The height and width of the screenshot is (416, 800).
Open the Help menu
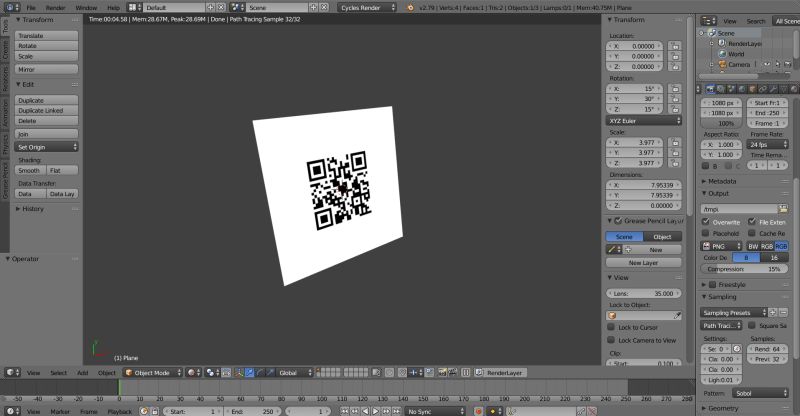click(113, 8)
